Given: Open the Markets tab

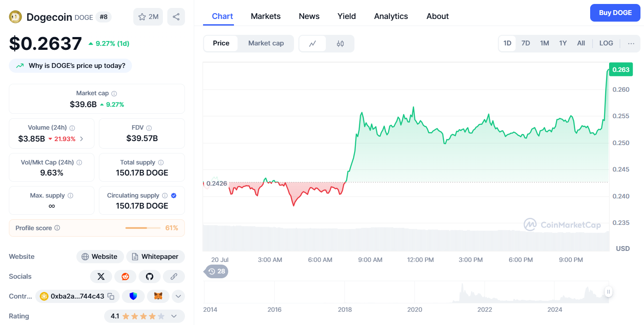Looking at the screenshot, I should pyautogui.click(x=266, y=16).
